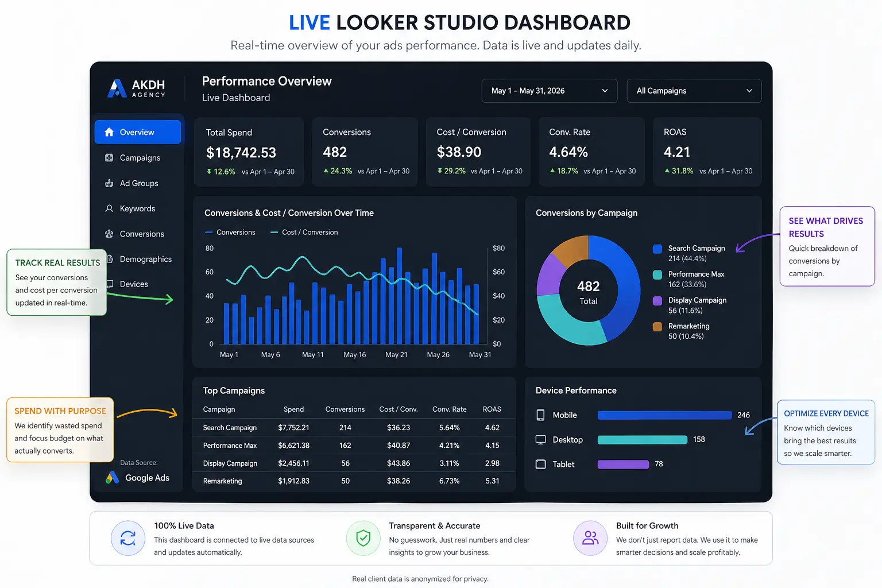Click the Google Ads logo icon
Viewport: 882px width, 588px height.
point(113,478)
